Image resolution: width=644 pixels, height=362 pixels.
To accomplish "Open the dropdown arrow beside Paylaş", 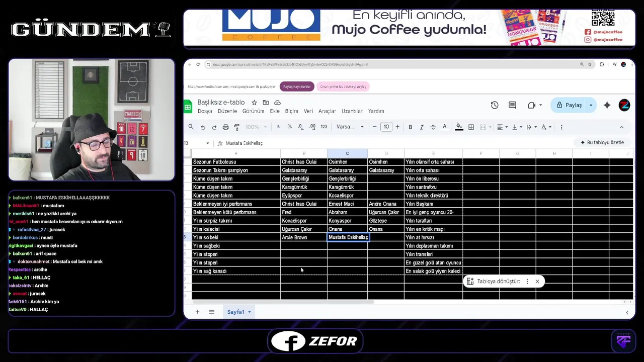I will [591, 105].
